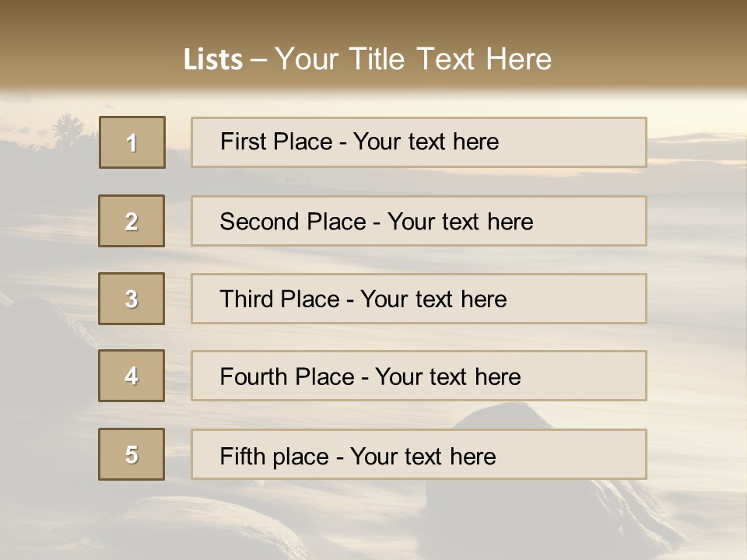Click the bold word Lists in title
This screenshot has width=747, height=560.
click(213, 59)
